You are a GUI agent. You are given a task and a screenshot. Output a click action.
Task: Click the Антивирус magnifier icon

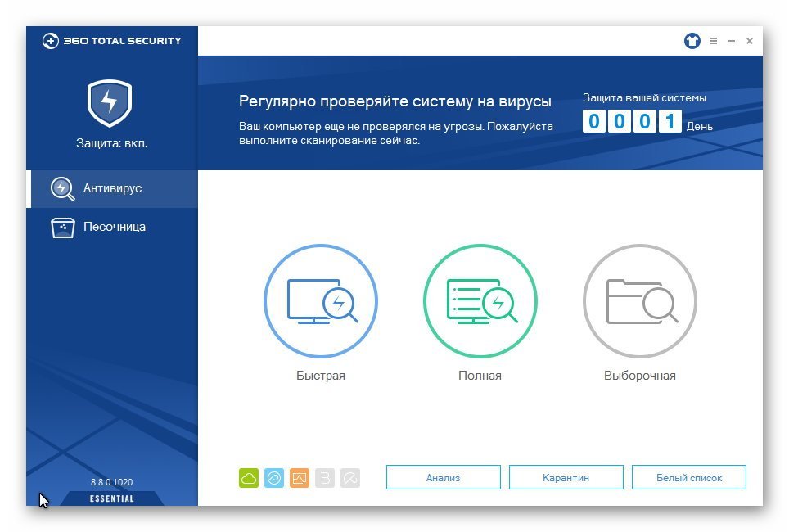tap(62, 189)
